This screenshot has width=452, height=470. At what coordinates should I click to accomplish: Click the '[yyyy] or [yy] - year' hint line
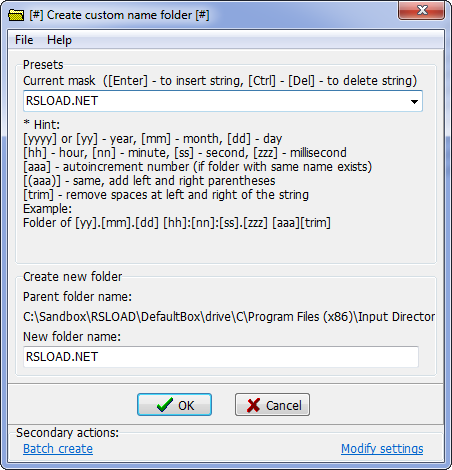(152, 139)
